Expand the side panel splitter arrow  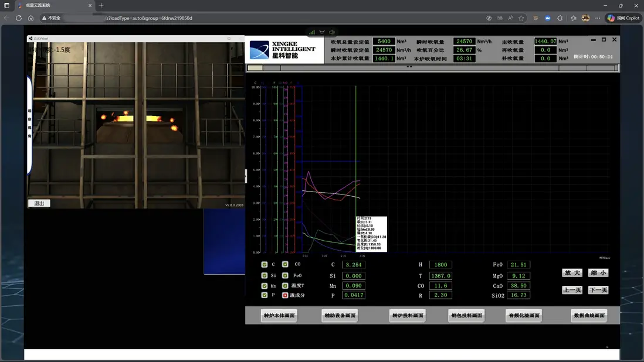pos(246,176)
